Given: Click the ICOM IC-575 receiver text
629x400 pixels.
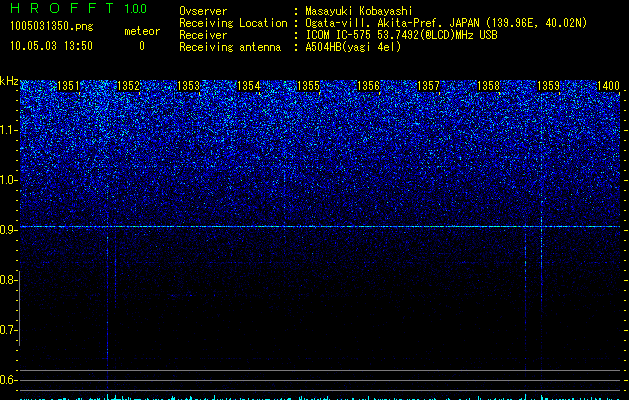Looking at the screenshot, I should [x=401, y=35].
